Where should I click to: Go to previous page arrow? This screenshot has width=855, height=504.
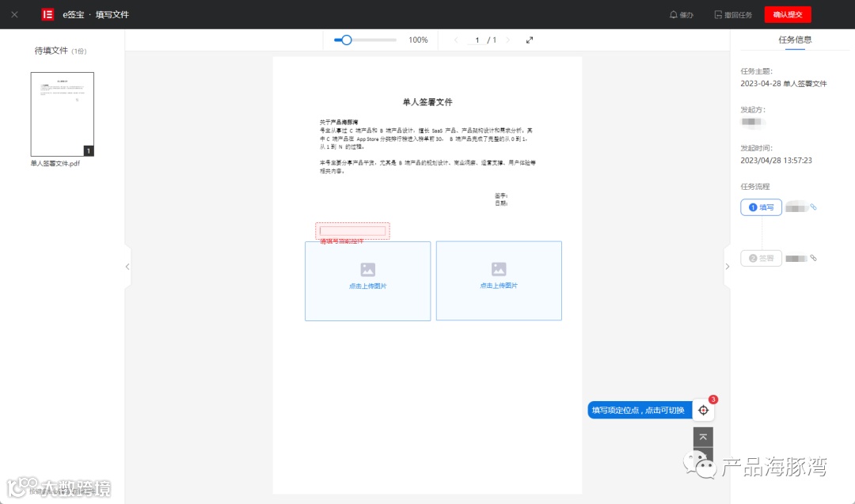coord(456,40)
